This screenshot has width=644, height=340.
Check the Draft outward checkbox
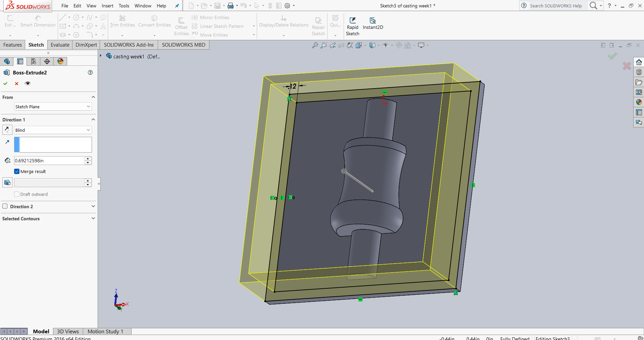click(17, 194)
